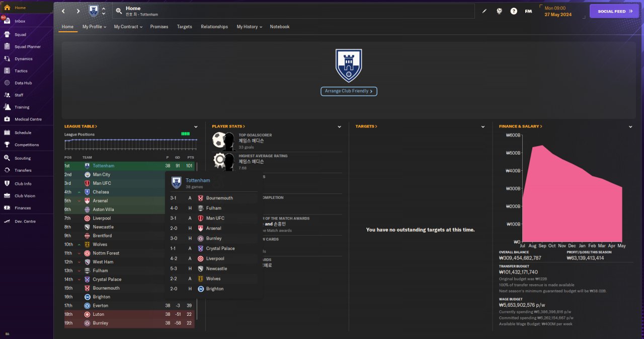This screenshot has width=644, height=339.
Task: Click the Man City team link
Action: click(x=101, y=174)
